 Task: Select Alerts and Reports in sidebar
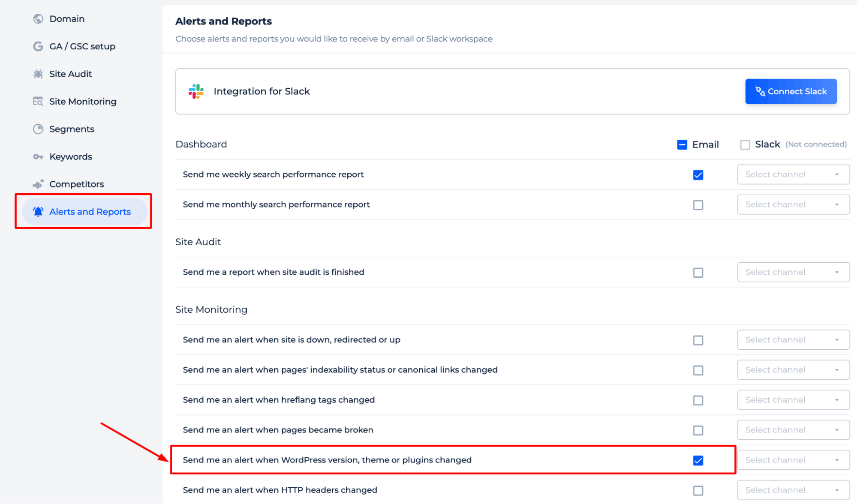84,212
